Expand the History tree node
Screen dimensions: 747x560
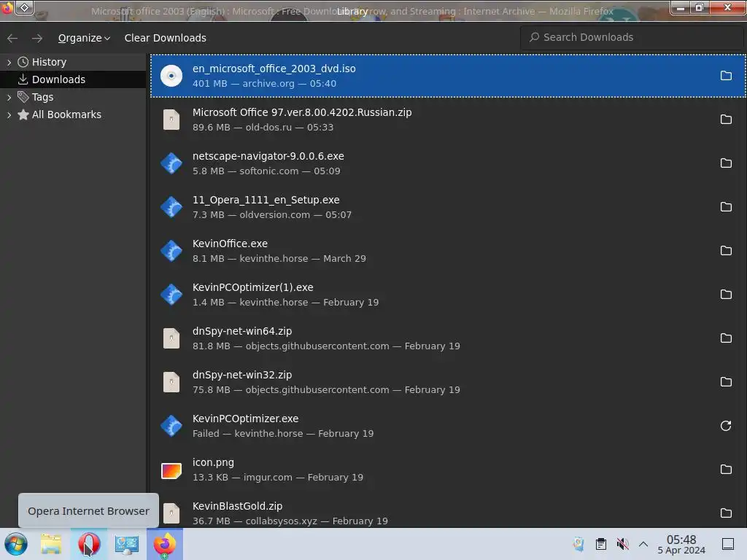tap(9, 63)
